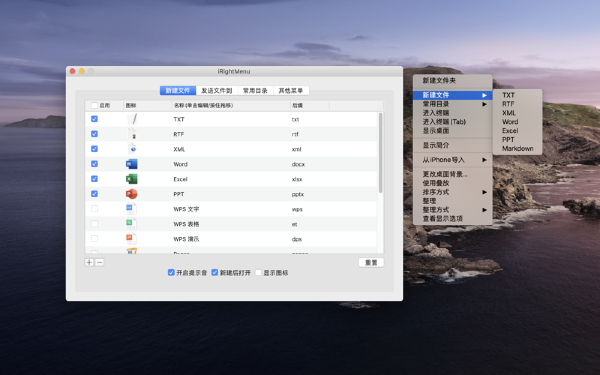Toggle the 显示图标 checkbox
600x375 pixels.
click(x=258, y=272)
